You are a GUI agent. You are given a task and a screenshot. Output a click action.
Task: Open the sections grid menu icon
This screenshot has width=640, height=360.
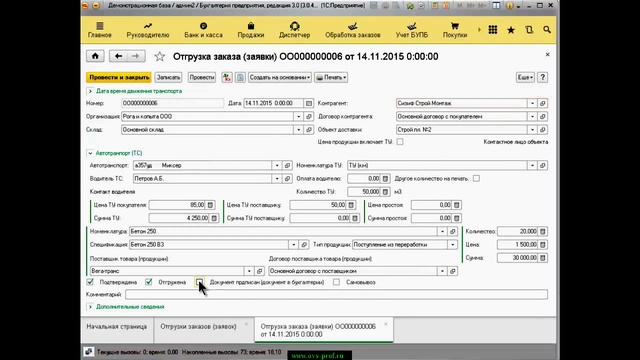click(493, 30)
